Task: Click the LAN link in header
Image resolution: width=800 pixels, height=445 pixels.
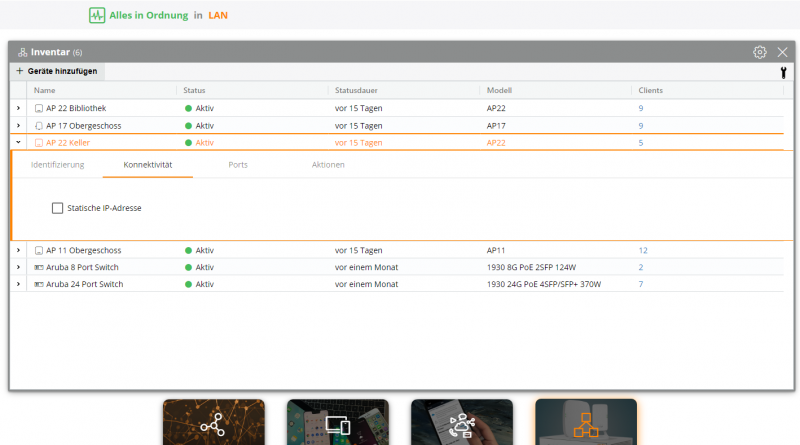Action: click(218, 16)
